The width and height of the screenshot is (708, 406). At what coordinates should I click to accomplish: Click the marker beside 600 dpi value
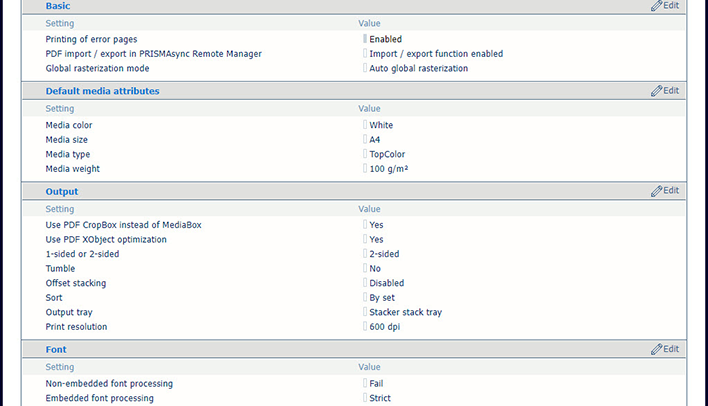365,326
